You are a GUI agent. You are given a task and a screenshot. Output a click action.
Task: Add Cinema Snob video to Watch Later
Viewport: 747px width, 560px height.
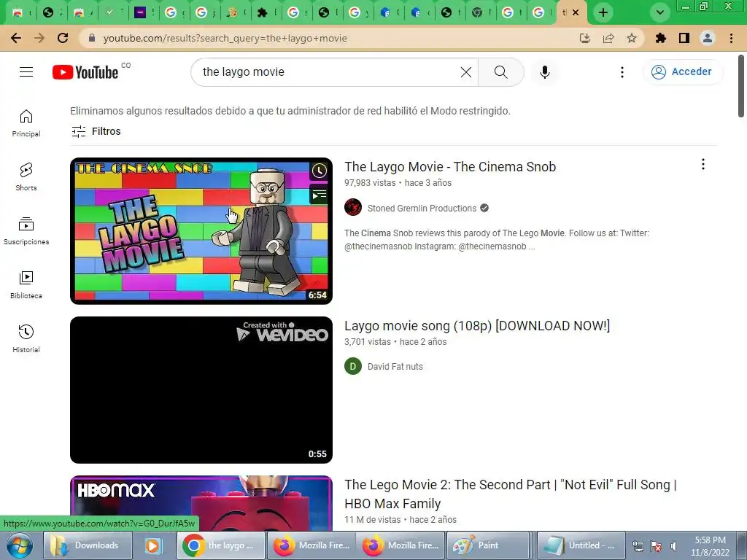click(x=320, y=171)
